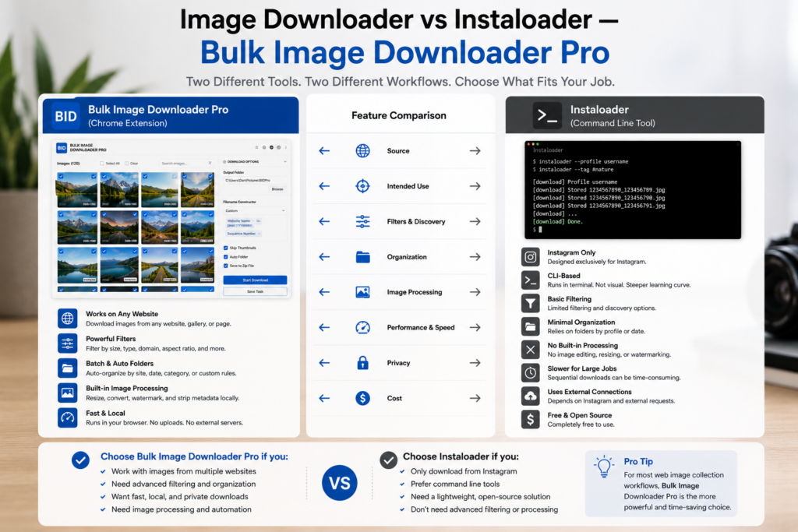
Task: Click the blue checkmark beside Choose Bulk Image Downloader Pro
Action: (x=80, y=460)
